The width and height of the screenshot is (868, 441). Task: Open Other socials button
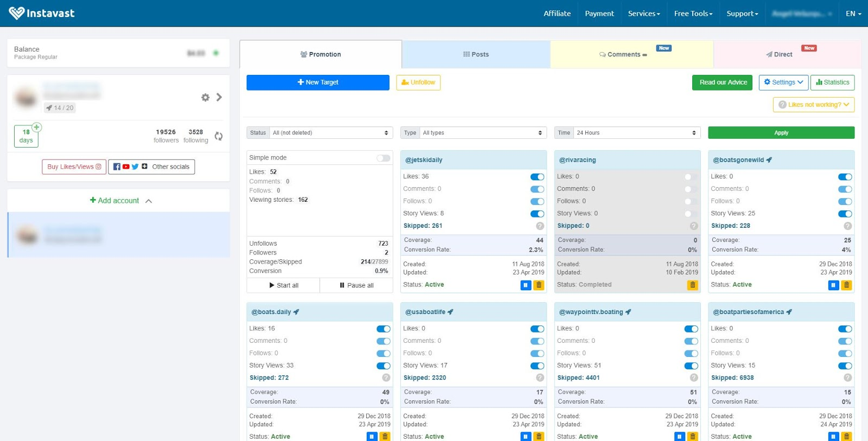point(151,167)
